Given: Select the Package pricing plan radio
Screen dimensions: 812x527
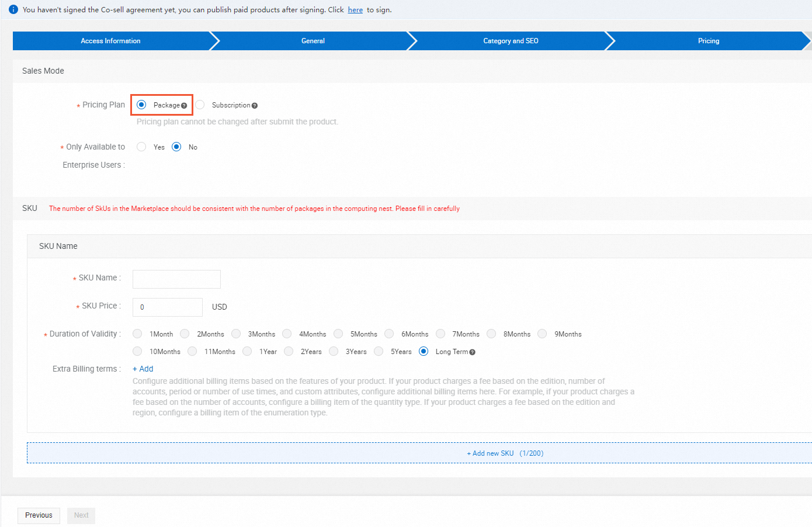Looking at the screenshot, I should [141, 105].
